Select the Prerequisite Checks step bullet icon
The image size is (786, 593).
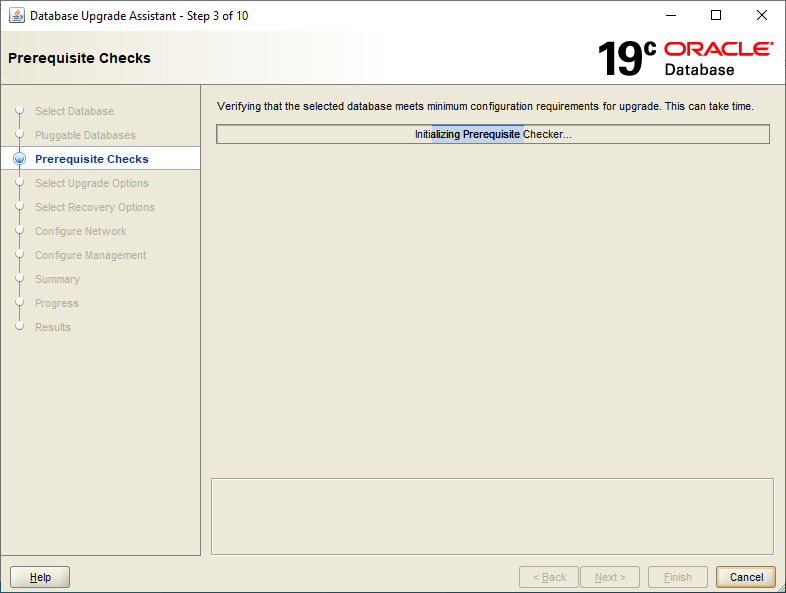20,159
